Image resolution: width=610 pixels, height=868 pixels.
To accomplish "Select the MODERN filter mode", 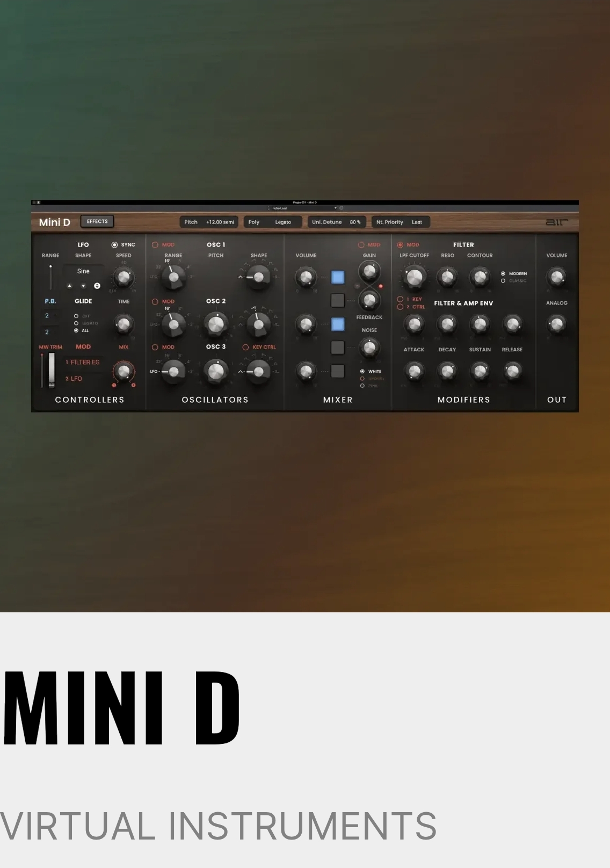I will [x=503, y=273].
